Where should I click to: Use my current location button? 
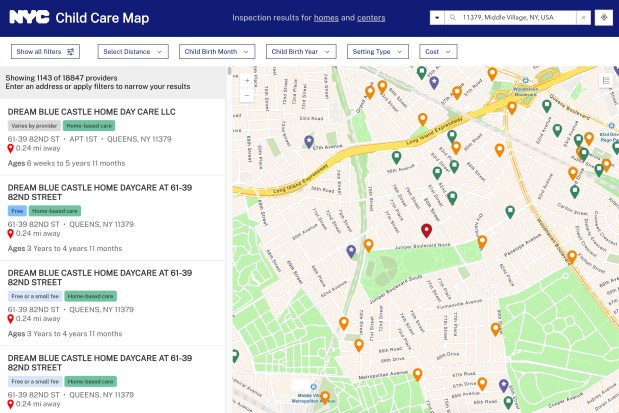click(604, 18)
